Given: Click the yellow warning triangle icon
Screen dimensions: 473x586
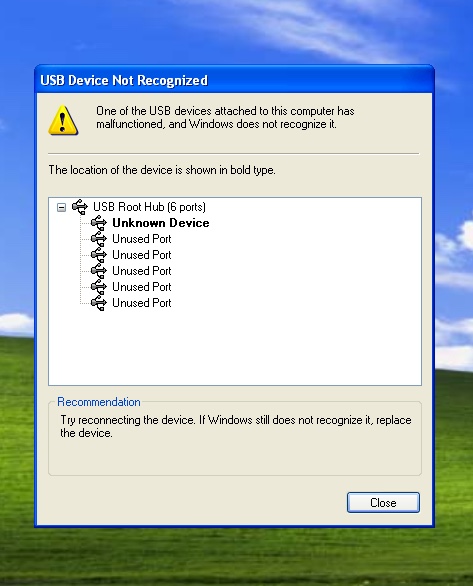Looking at the screenshot, I should pyautogui.click(x=63, y=120).
